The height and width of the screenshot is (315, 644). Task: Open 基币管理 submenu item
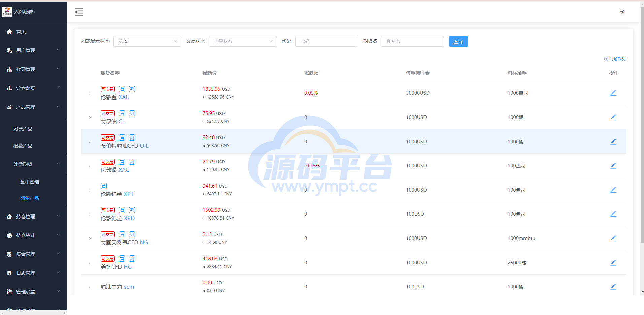coord(34,182)
